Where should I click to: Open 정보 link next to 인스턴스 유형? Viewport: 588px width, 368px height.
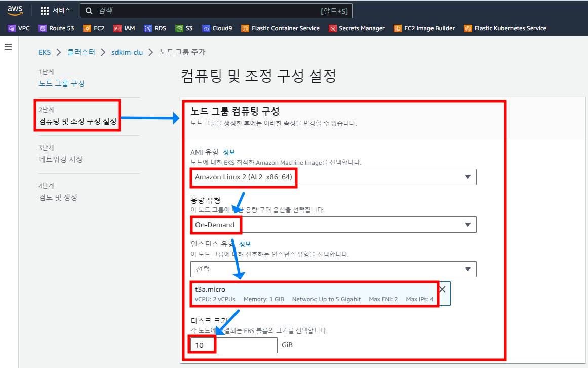(245, 244)
